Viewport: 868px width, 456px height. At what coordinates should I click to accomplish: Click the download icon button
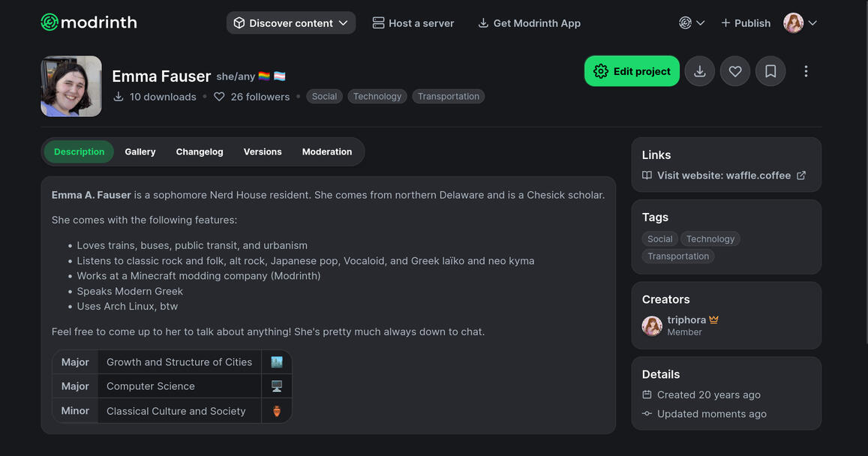(700, 70)
